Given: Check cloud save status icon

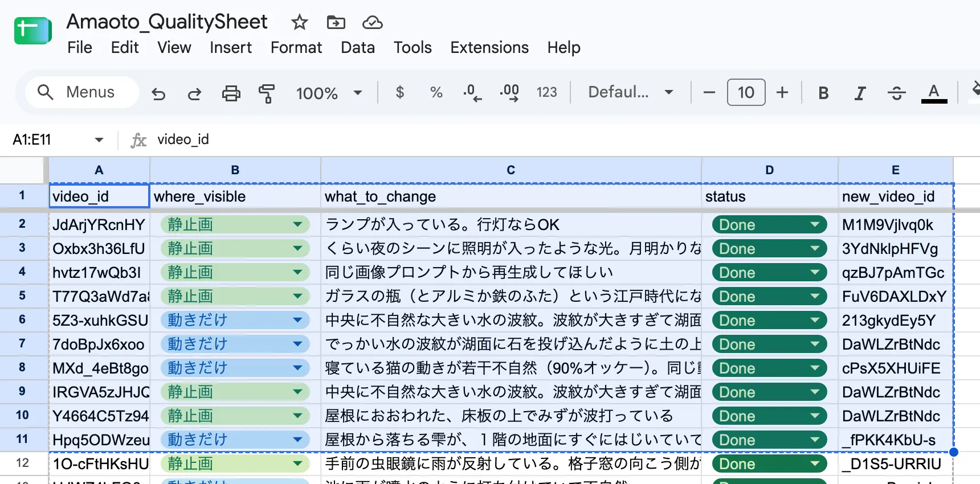Looking at the screenshot, I should [372, 23].
